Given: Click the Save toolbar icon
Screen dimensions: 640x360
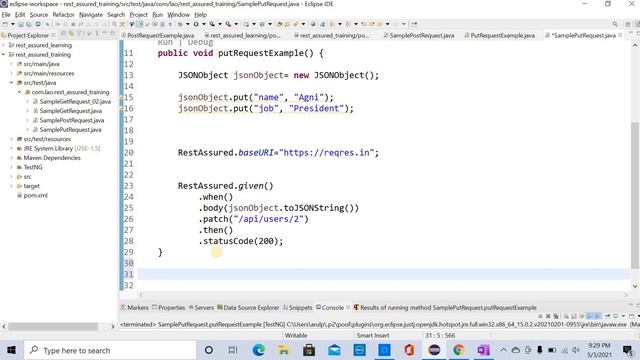Looking at the screenshot, I should pos(21,24).
